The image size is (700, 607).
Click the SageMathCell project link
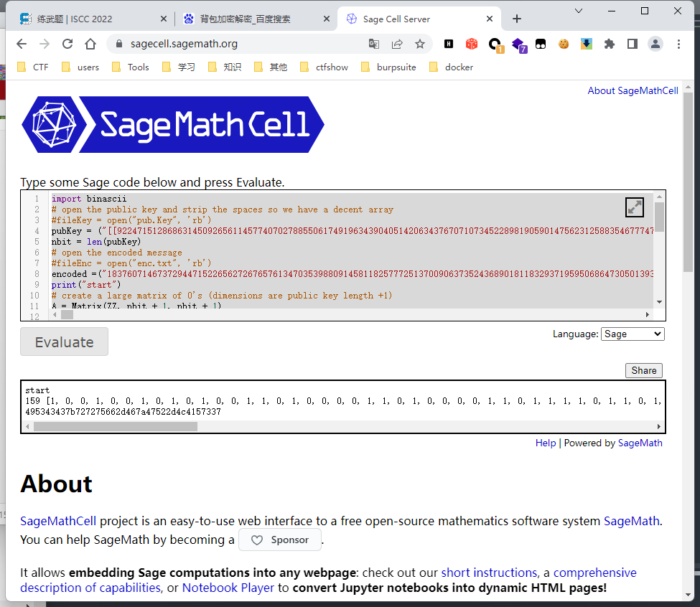[x=58, y=521]
